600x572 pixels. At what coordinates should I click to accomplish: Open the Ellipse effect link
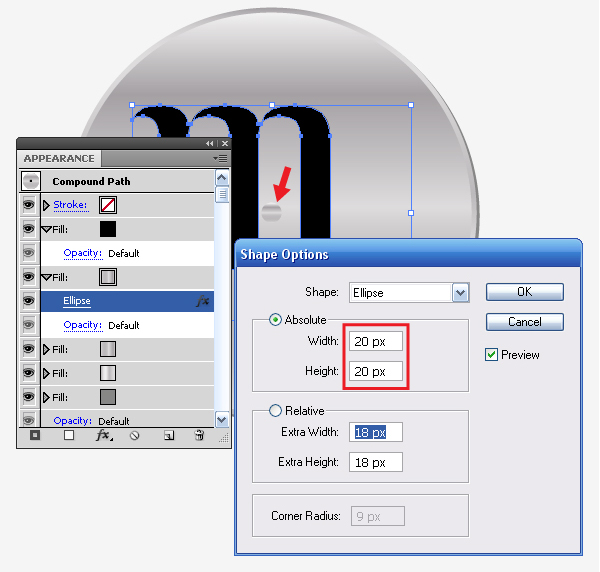point(77,301)
